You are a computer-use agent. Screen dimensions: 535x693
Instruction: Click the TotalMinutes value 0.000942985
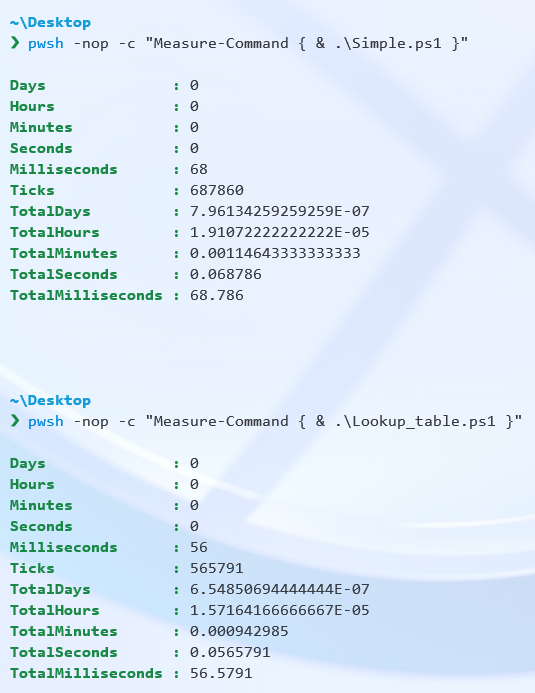239,631
